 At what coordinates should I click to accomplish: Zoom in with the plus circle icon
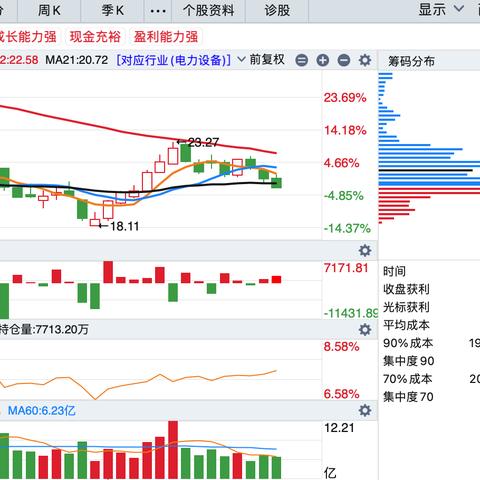(x=322, y=61)
